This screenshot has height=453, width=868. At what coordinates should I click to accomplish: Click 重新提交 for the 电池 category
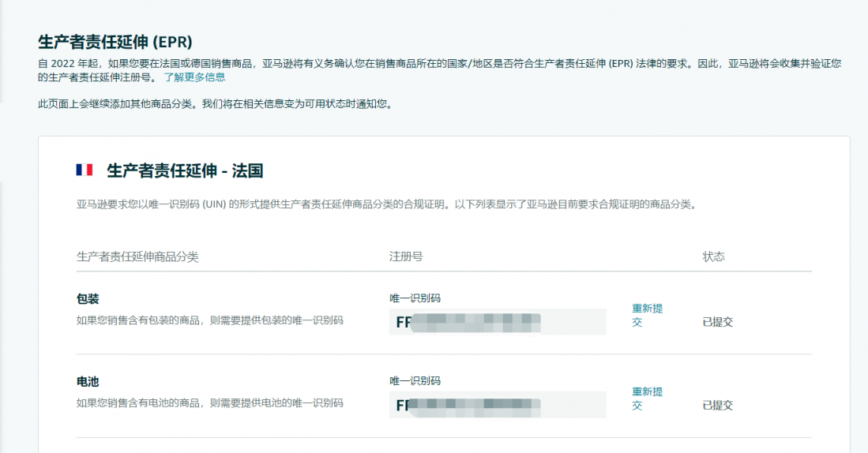[647, 399]
